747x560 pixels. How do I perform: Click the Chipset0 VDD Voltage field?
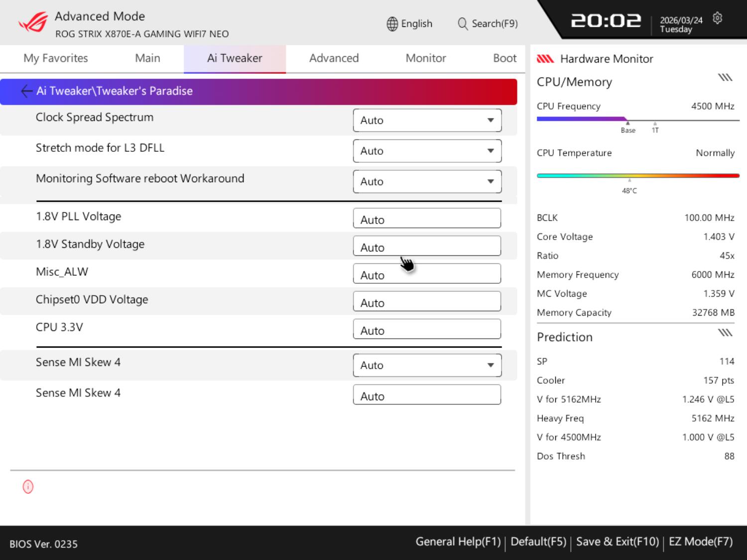pyautogui.click(x=427, y=302)
